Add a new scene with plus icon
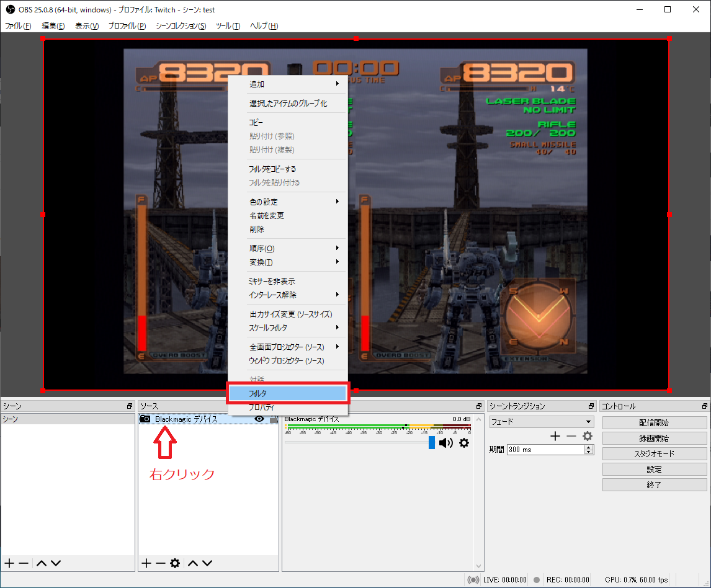Viewport: 711px width, 588px height. tap(9, 563)
